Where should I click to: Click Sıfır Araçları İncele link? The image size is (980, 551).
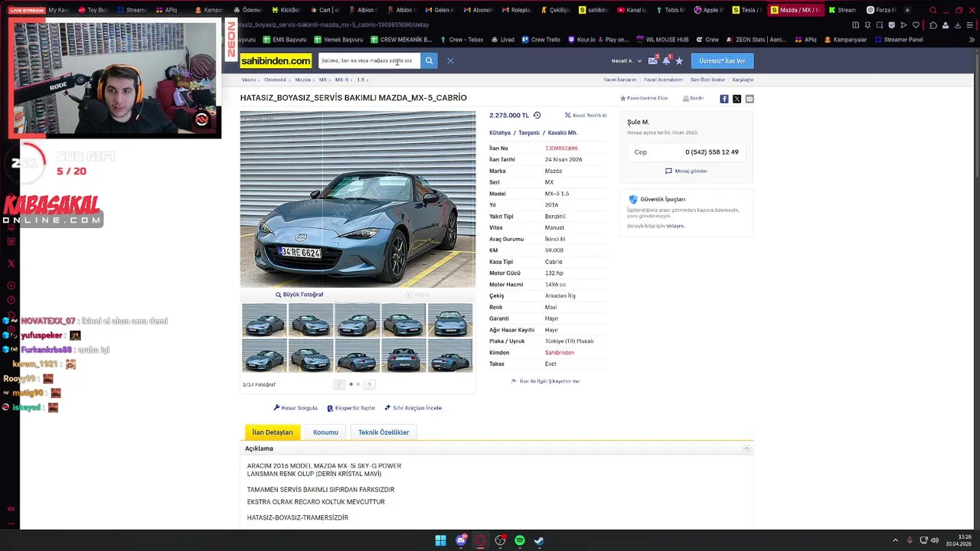(x=413, y=408)
